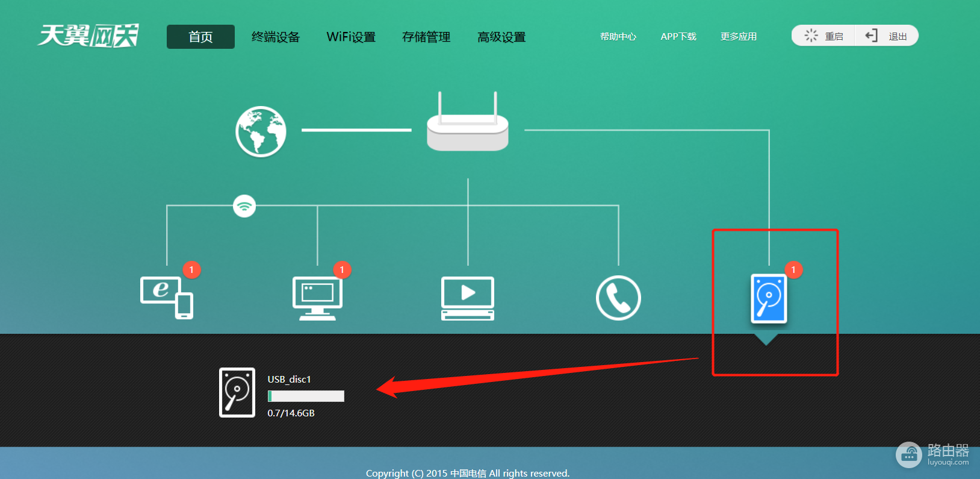Open 存储管理 menu
Image resolution: width=980 pixels, height=479 pixels.
(426, 37)
